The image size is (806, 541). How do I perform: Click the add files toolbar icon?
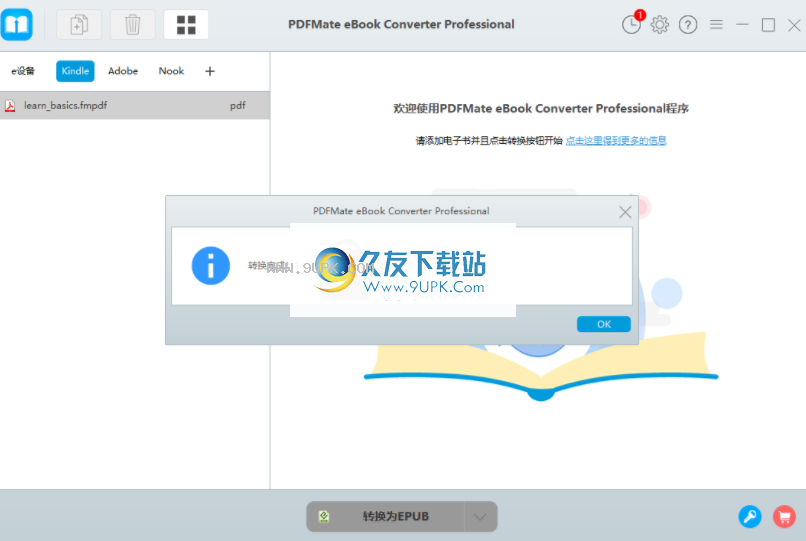click(x=79, y=24)
